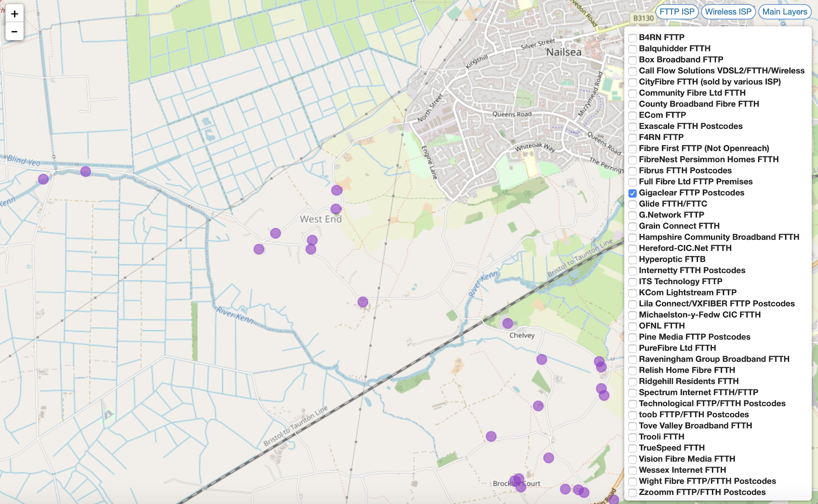Image resolution: width=818 pixels, height=504 pixels.
Task: Zoom out of the map
Action: point(14,32)
